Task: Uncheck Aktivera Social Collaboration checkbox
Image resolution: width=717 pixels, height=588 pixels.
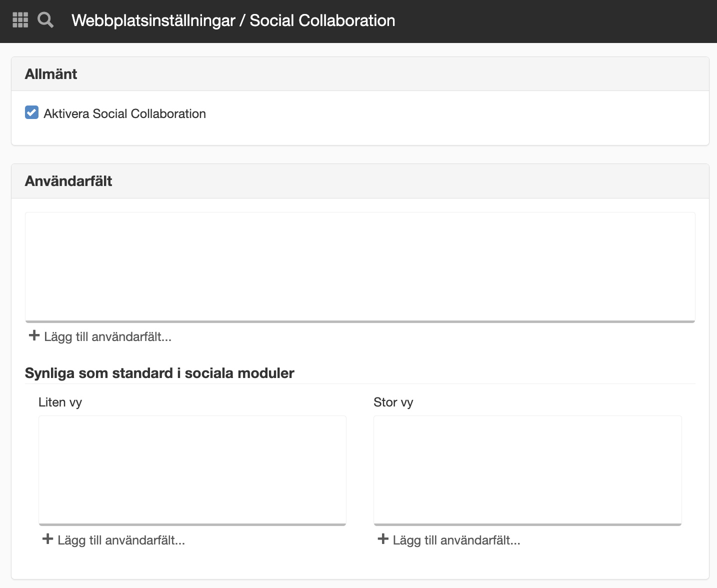Action: [x=31, y=112]
